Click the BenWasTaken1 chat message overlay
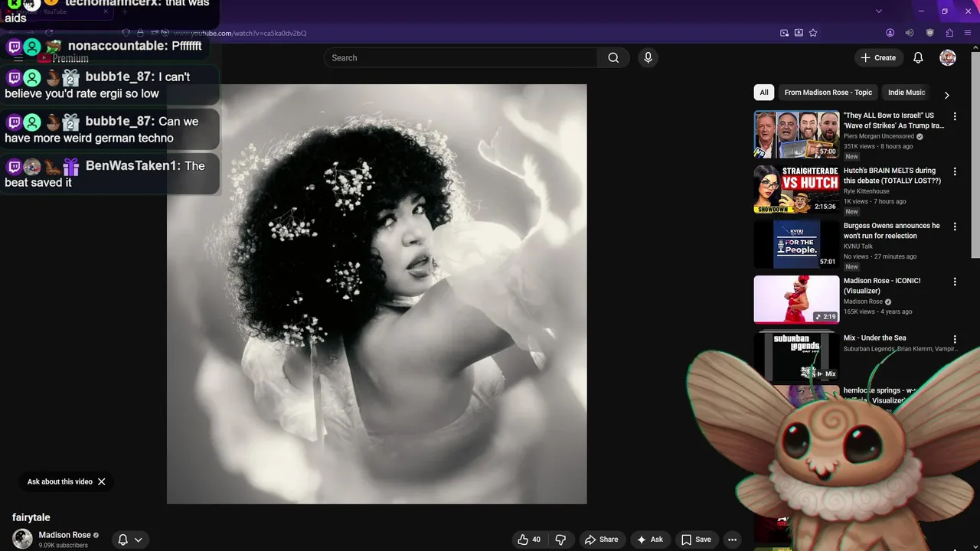The width and height of the screenshot is (980, 551). pyautogui.click(x=109, y=174)
